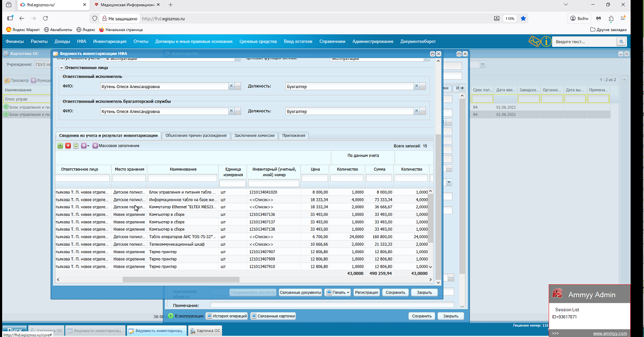This screenshot has width=644, height=337.
Task: Click the Наименование column filter field
Action: coord(182,178)
